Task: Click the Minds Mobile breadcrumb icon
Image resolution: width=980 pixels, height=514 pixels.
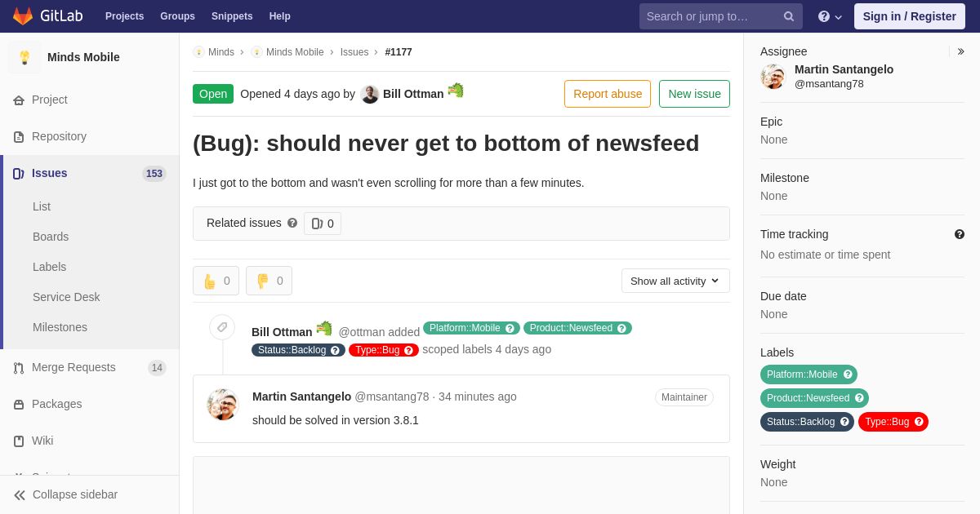Action: coord(257,52)
